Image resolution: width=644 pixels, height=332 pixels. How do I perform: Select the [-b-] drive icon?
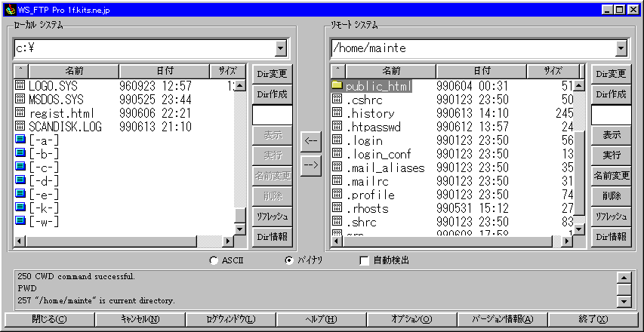tap(20, 153)
